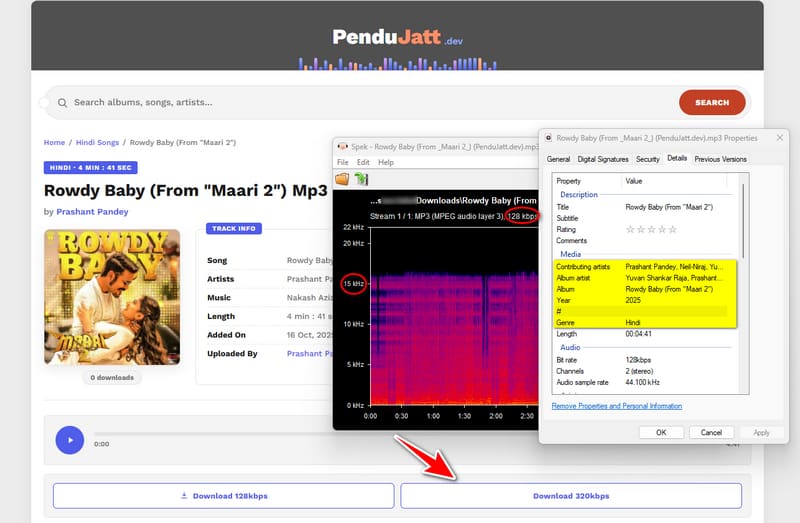
Task: Click OK in Properties dialog
Action: click(x=661, y=433)
